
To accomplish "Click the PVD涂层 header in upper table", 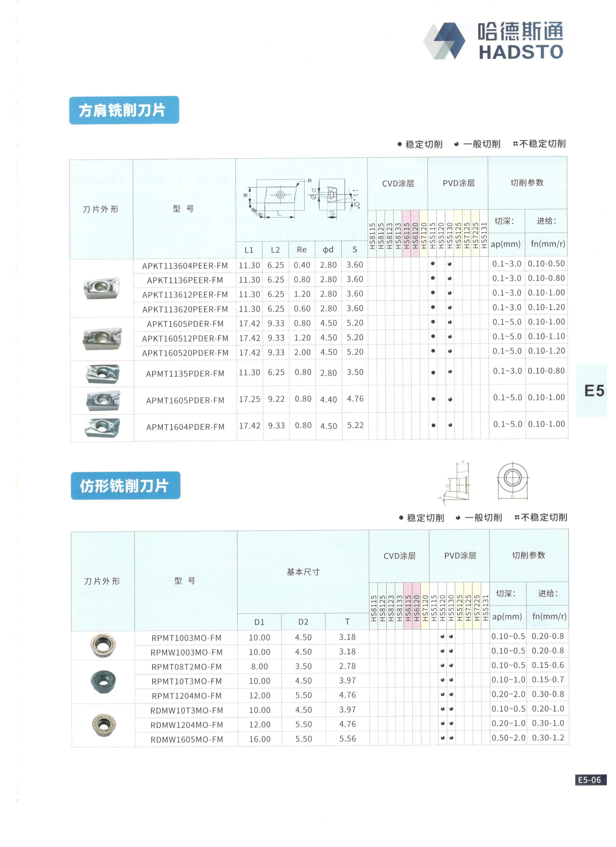I will point(458,183).
